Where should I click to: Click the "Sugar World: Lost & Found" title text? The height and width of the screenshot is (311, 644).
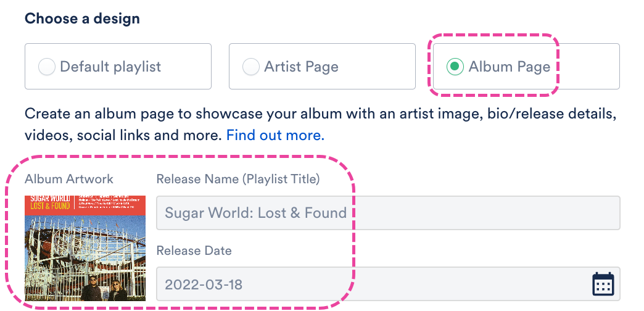tap(255, 213)
